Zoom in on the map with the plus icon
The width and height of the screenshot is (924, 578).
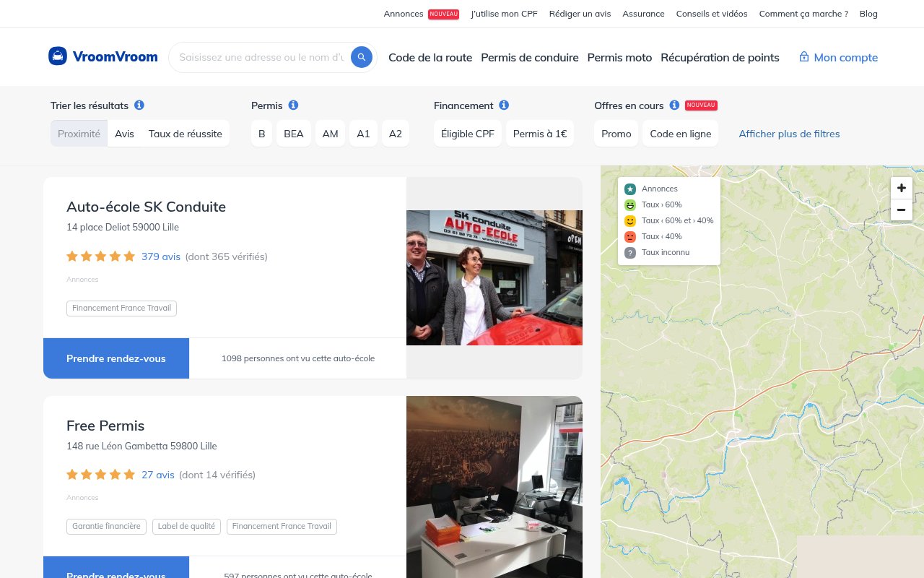[901, 188]
